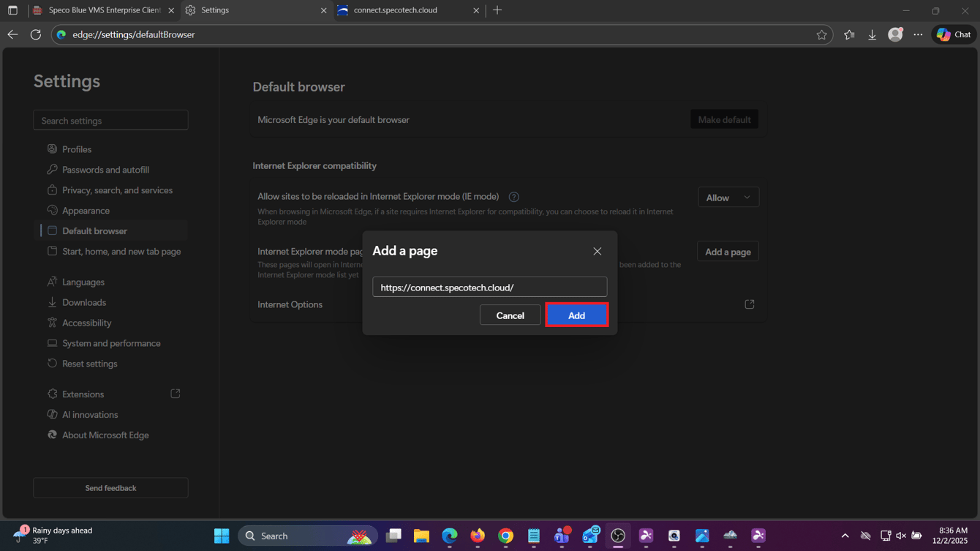Close the Speco Blue VMS tab
980x551 pixels.
171,11
